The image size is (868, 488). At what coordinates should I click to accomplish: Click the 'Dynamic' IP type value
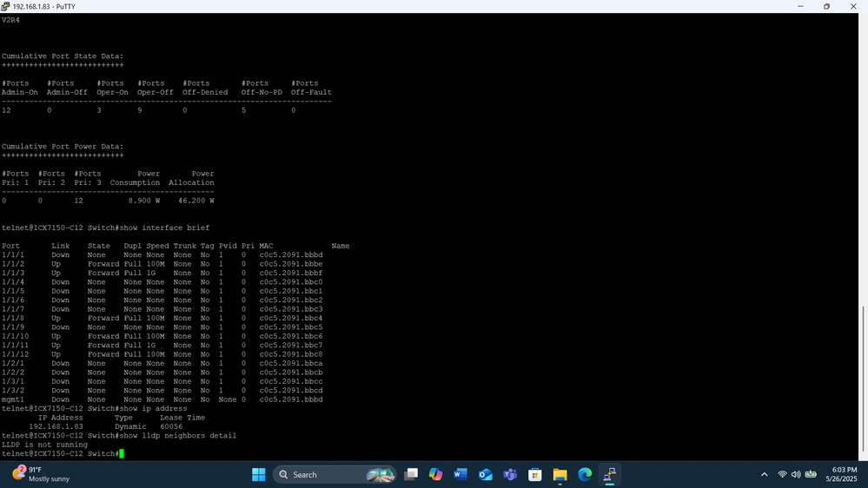click(130, 426)
